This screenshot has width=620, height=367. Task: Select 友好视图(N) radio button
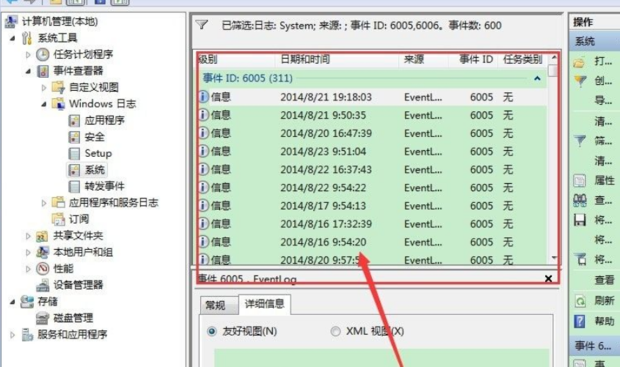click(212, 331)
